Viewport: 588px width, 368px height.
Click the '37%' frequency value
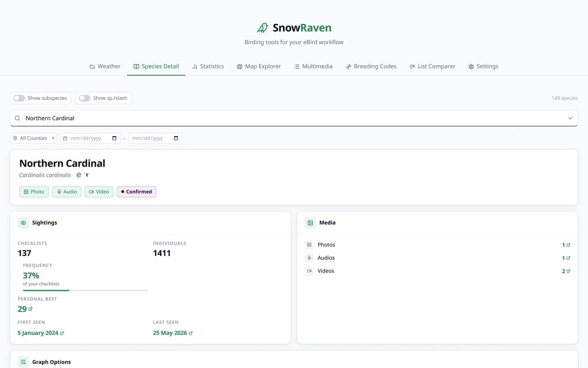(x=31, y=276)
